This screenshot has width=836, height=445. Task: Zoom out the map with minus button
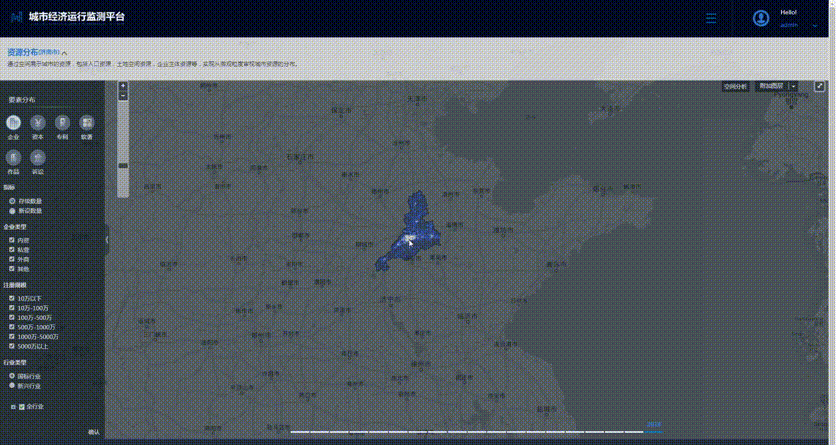(x=123, y=96)
